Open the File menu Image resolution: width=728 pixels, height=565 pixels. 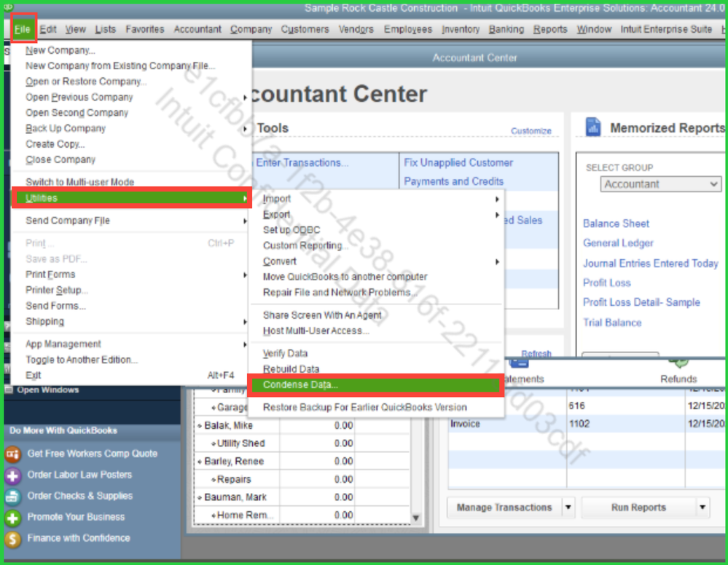click(x=23, y=29)
